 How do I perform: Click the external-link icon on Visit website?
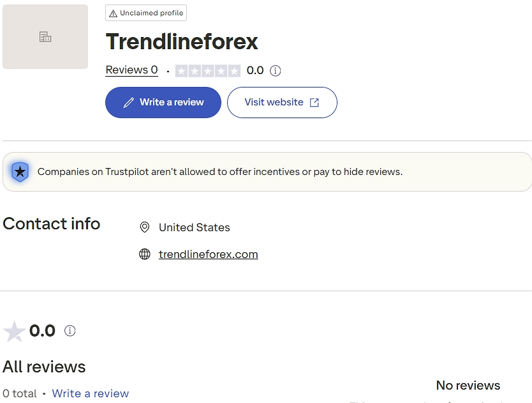point(314,102)
